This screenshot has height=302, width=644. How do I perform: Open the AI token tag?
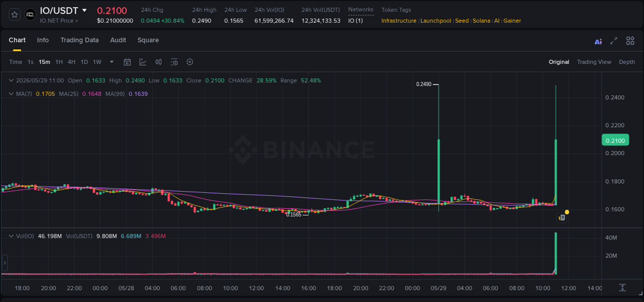point(497,21)
